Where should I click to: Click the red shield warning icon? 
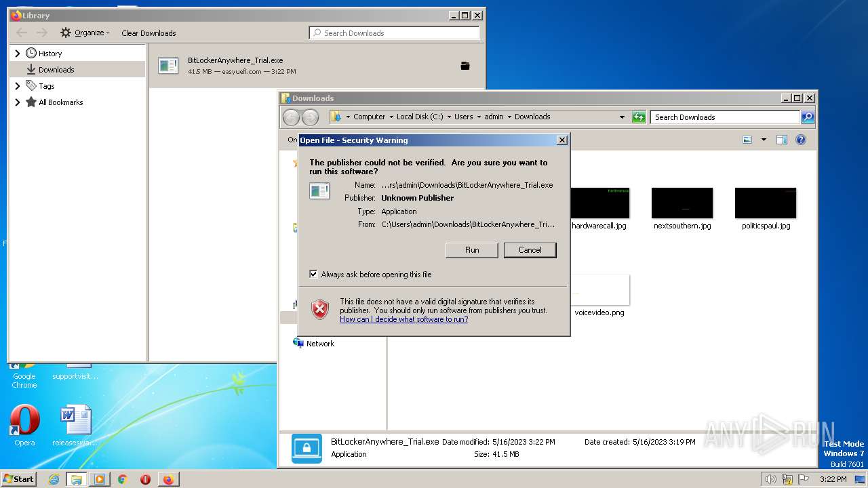(x=320, y=310)
